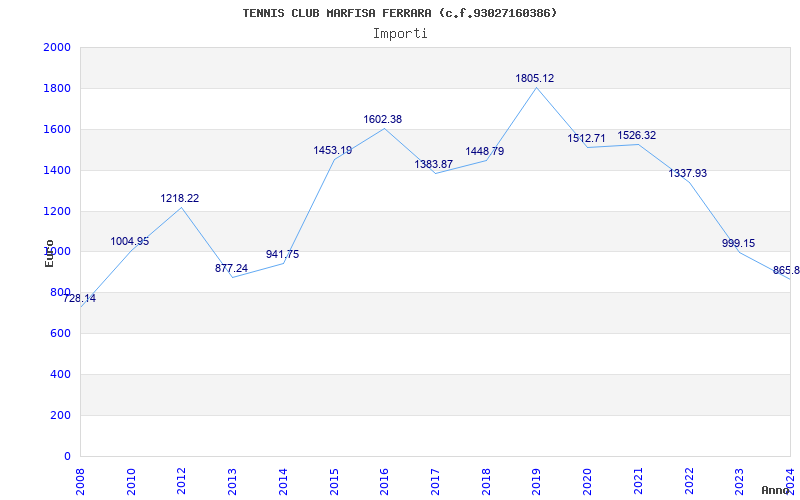This screenshot has width=800, height=500.
Task: Click the 'Euro' y-axis label
Action: (x=49, y=254)
